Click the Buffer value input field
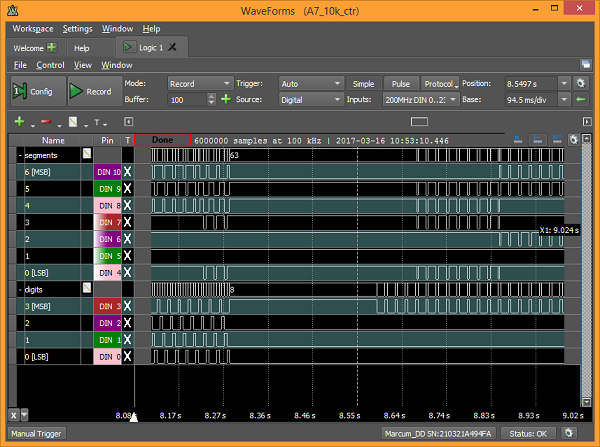Image resolution: width=600 pixels, height=447 pixels. (x=188, y=100)
